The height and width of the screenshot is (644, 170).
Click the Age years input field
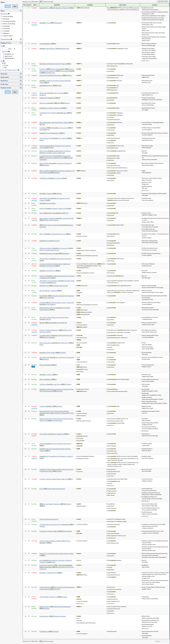(5, 49)
